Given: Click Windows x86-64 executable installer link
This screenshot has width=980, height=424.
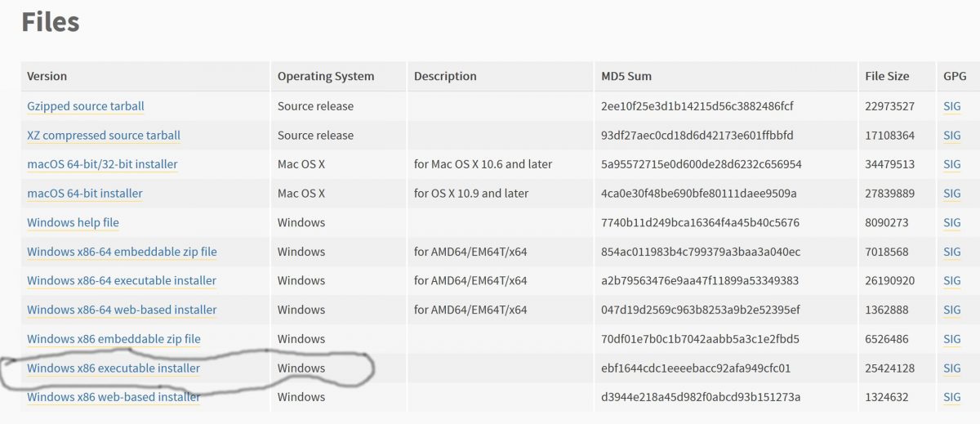Looking at the screenshot, I should tap(122, 281).
